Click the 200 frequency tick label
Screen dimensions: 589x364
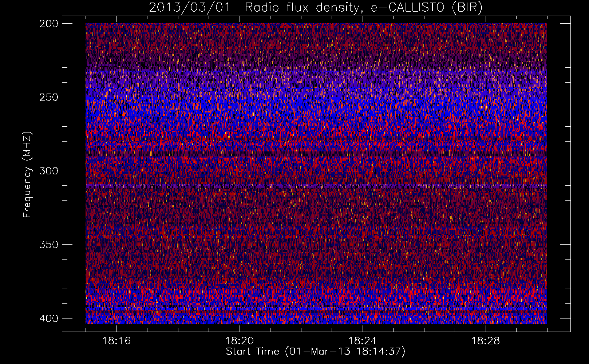click(x=48, y=24)
